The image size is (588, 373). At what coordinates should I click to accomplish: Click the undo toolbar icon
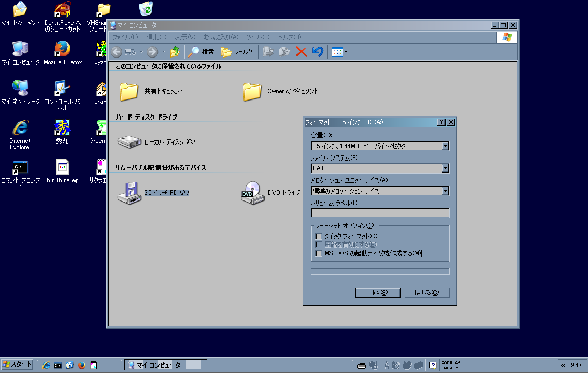(318, 52)
